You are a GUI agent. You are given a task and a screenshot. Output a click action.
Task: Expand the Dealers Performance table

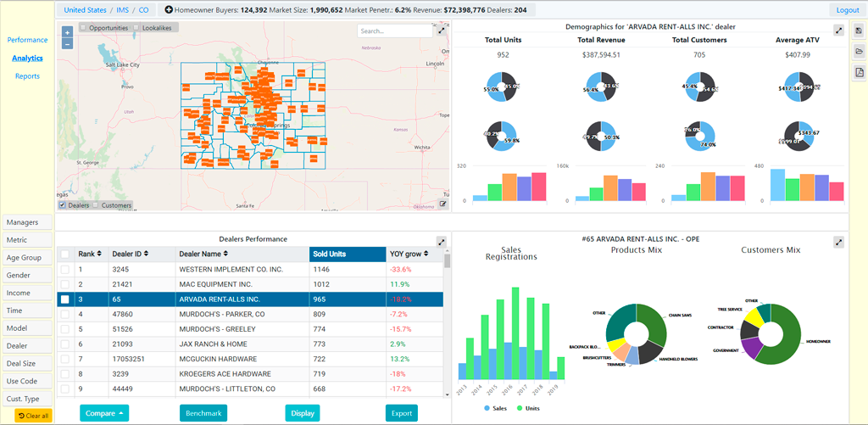(x=442, y=242)
